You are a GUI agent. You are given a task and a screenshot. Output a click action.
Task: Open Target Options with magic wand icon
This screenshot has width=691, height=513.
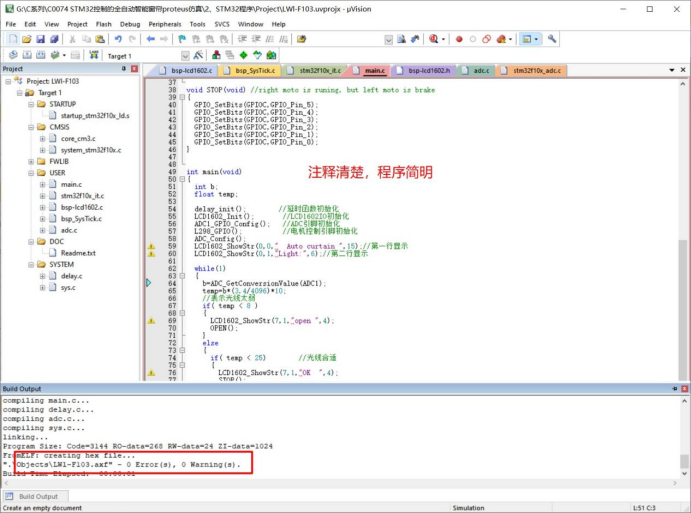(198, 55)
